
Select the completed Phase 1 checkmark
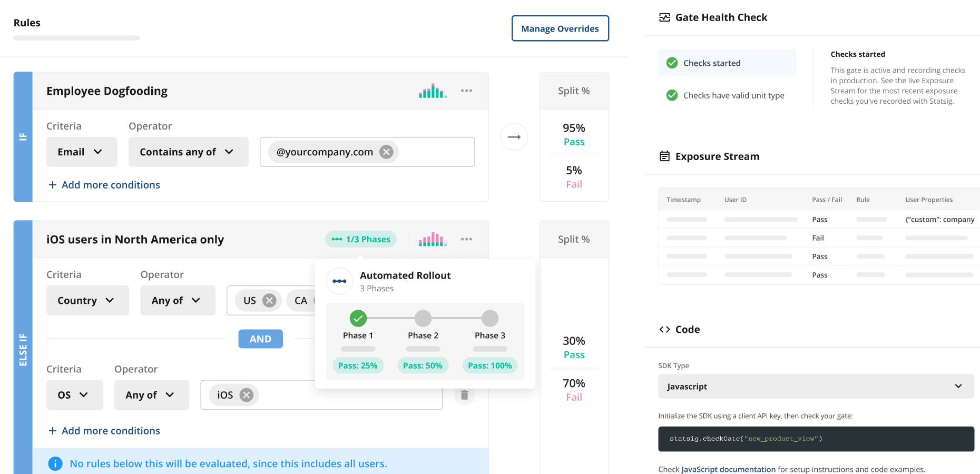pyautogui.click(x=358, y=318)
